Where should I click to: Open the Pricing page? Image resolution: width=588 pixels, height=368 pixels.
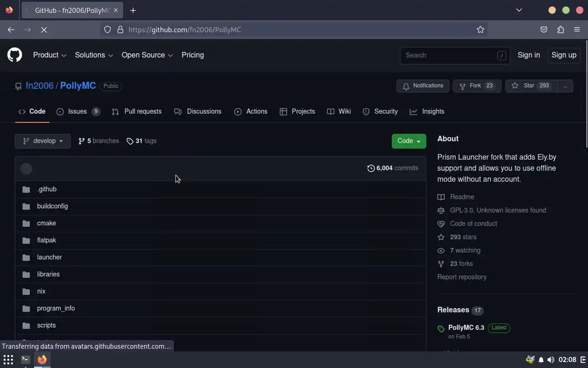coord(192,55)
